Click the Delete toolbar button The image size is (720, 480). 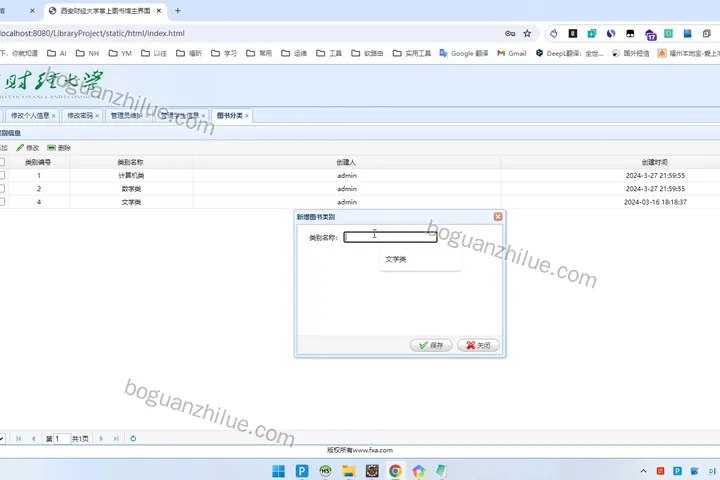pos(59,147)
